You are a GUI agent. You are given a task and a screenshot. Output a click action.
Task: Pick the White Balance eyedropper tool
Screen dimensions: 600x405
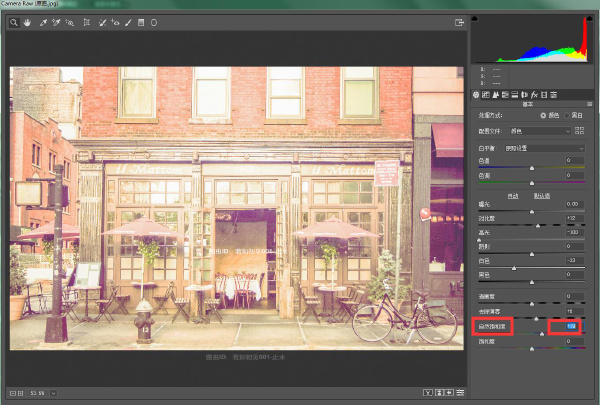click(x=43, y=21)
